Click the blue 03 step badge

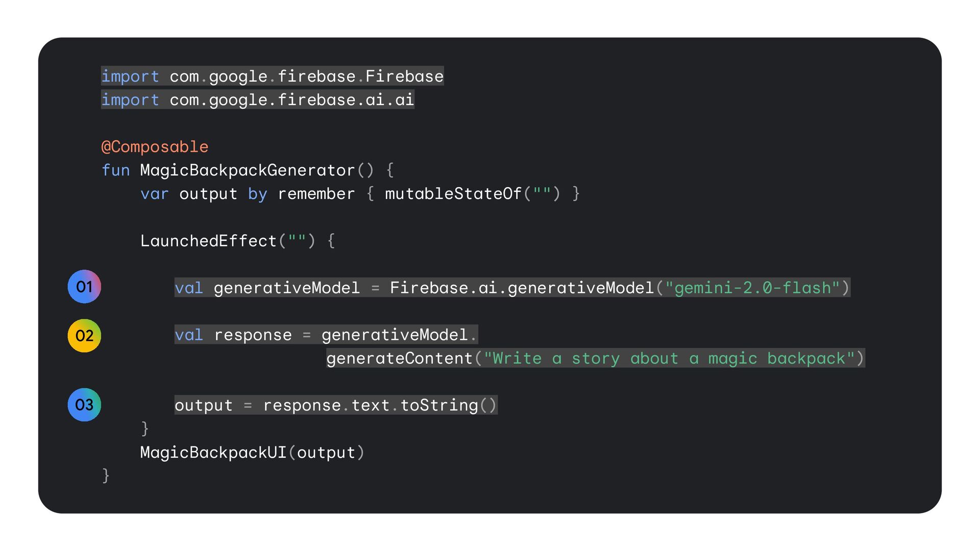click(x=84, y=405)
